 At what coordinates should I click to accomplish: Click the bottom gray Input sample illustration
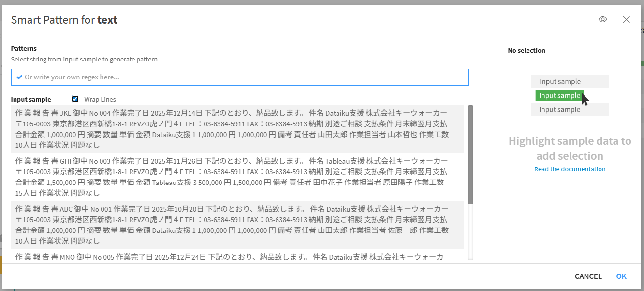click(570, 110)
